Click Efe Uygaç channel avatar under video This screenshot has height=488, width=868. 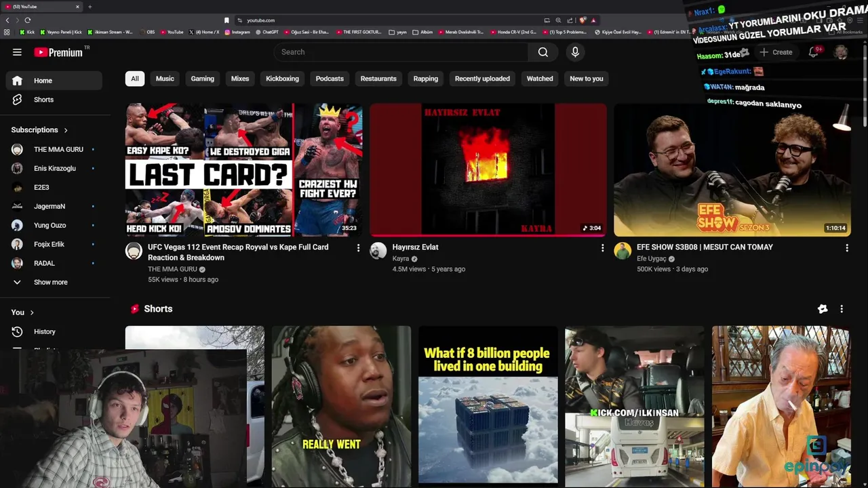[x=622, y=251]
